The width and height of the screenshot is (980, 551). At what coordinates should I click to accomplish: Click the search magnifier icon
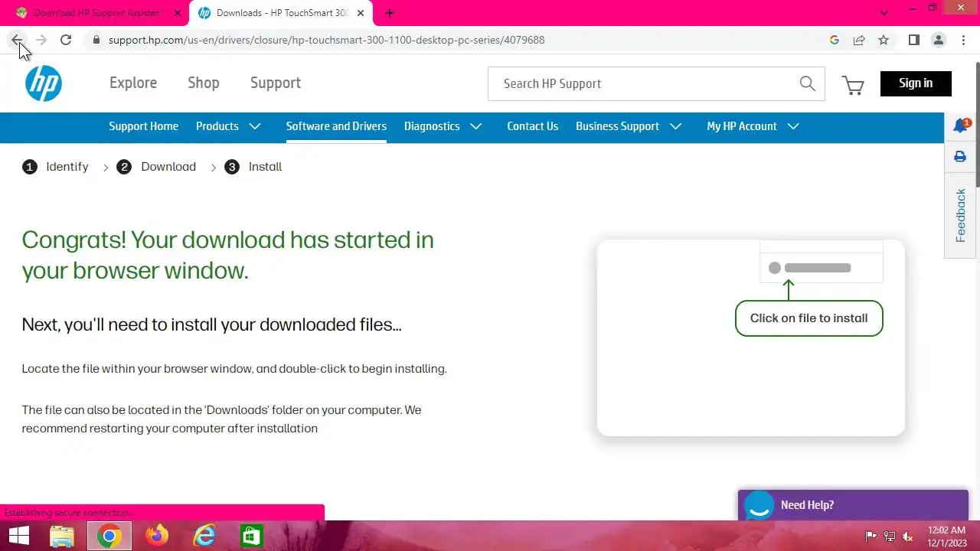click(807, 83)
